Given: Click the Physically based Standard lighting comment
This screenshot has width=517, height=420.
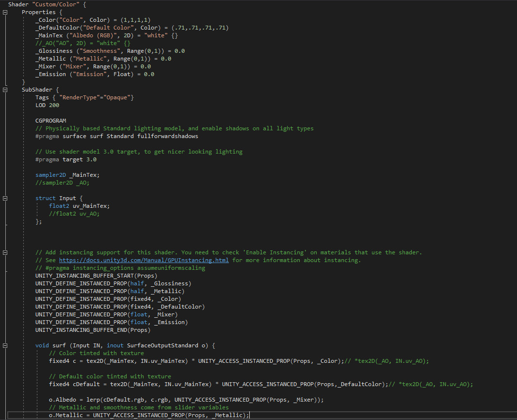Looking at the screenshot, I should click(175, 128).
